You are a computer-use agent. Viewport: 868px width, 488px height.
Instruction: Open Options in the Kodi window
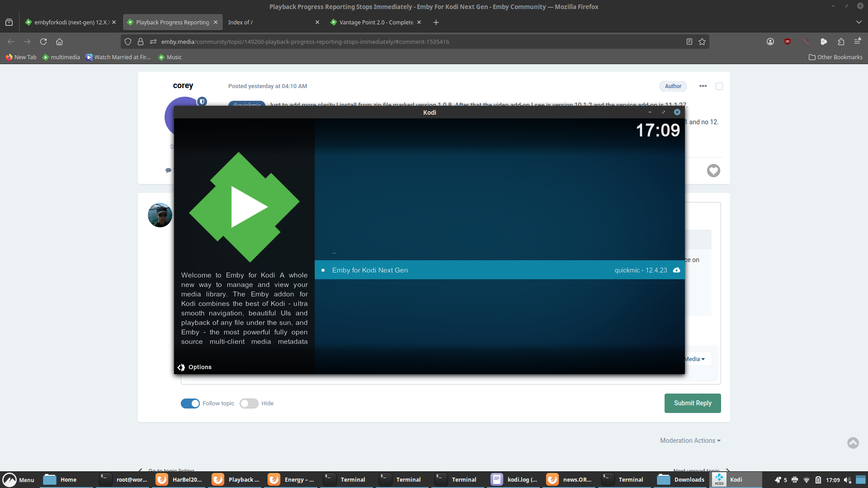click(x=195, y=367)
